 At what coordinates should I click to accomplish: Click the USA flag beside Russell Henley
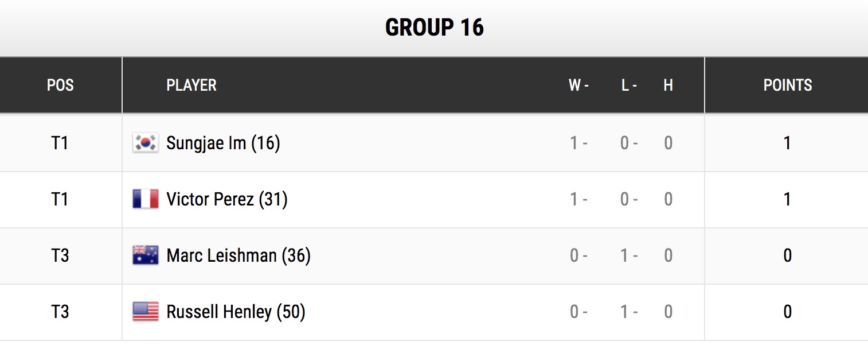click(x=146, y=312)
